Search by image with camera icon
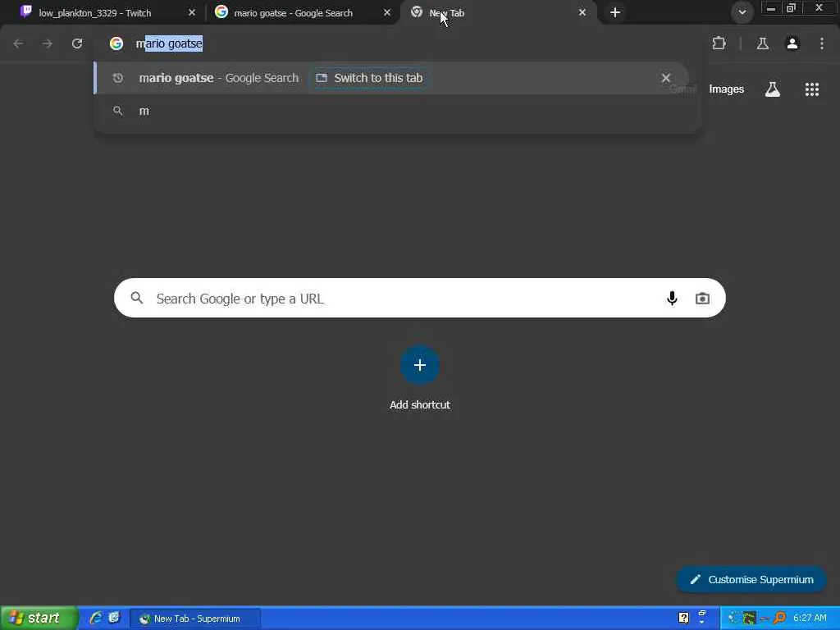The height and width of the screenshot is (630, 840). [x=702, y=298]
